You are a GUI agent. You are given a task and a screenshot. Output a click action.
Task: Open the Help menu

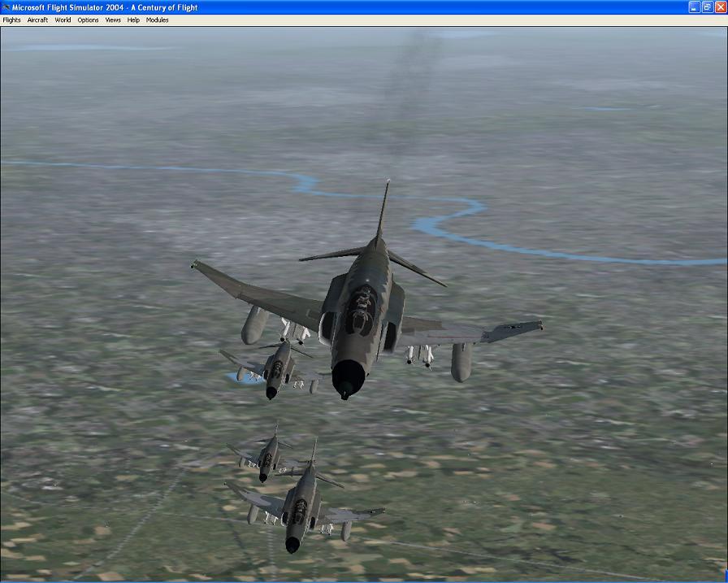coord(133,20)
